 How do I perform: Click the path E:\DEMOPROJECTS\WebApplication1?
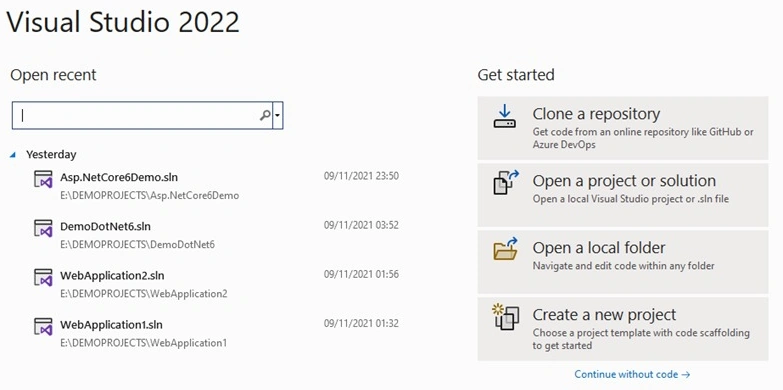(143, 343)
